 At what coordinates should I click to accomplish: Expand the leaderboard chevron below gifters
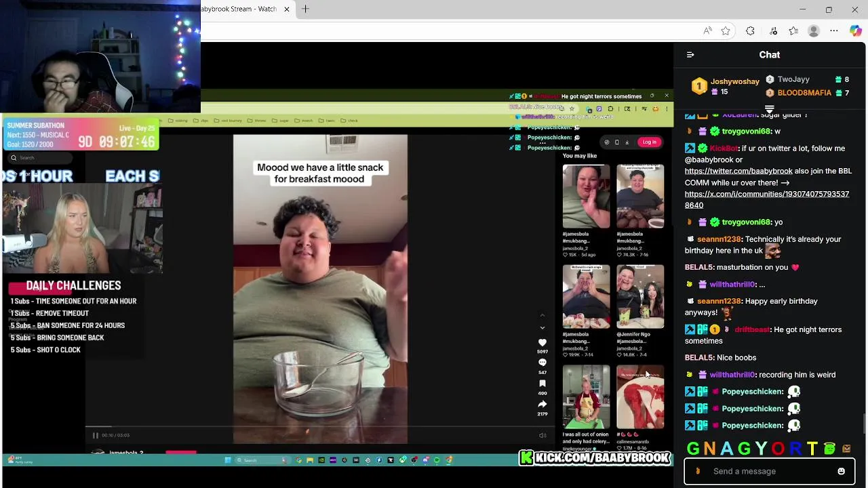769,108
